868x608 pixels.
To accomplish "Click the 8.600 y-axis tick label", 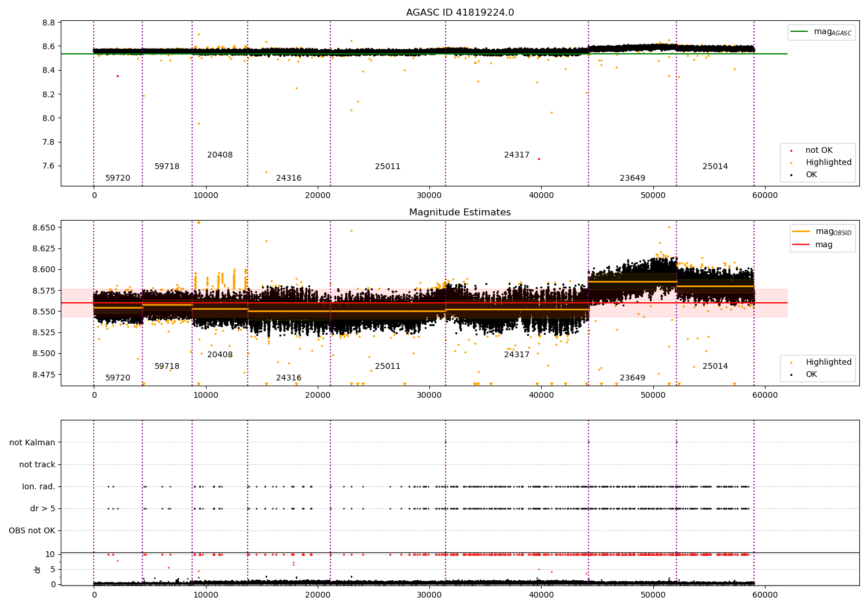I will pos(44,269).
